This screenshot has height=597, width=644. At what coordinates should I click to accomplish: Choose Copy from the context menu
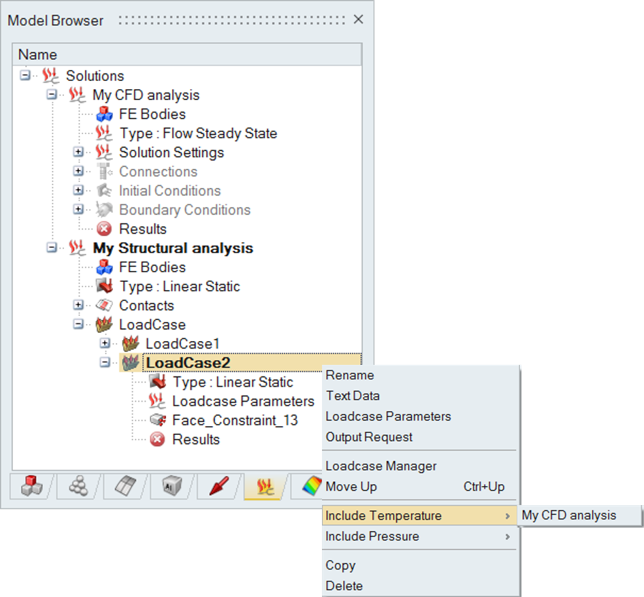tap(421, 565)
